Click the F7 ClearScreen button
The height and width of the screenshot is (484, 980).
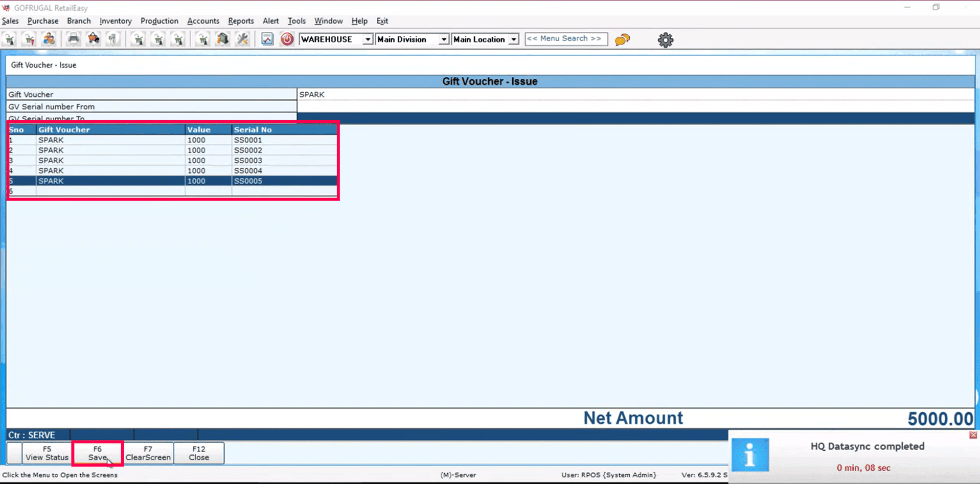[x=148, y=453]
